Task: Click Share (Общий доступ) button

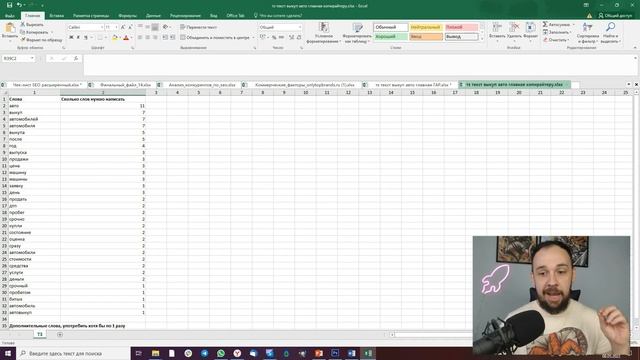Action: 616,16
